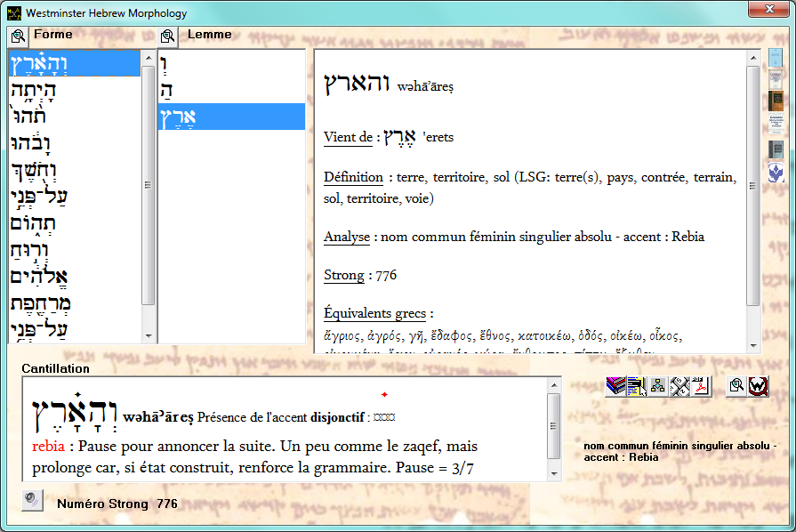Select the form אֱלֹהִים in the Forme list
This screenshot has width=796, height=532.
(75, 277)
